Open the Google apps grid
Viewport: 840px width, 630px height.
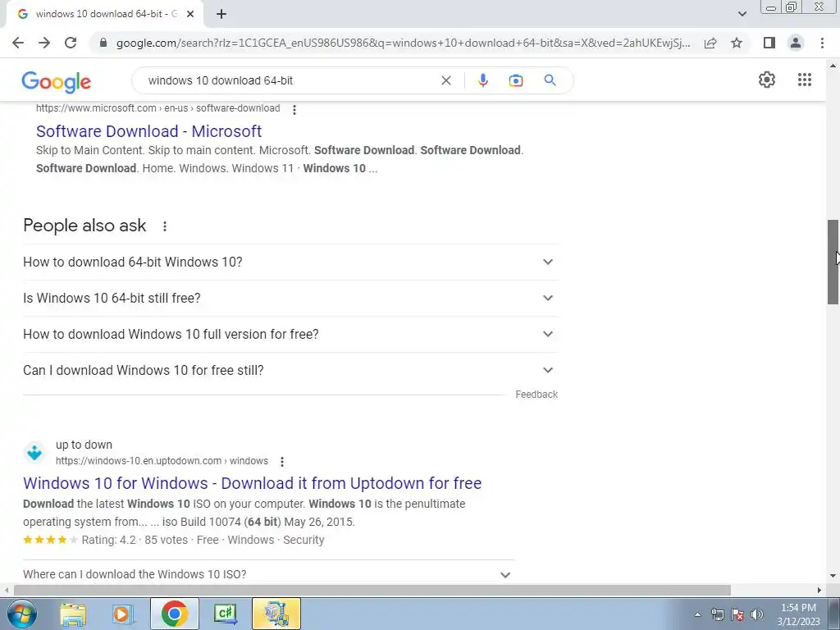804,80
